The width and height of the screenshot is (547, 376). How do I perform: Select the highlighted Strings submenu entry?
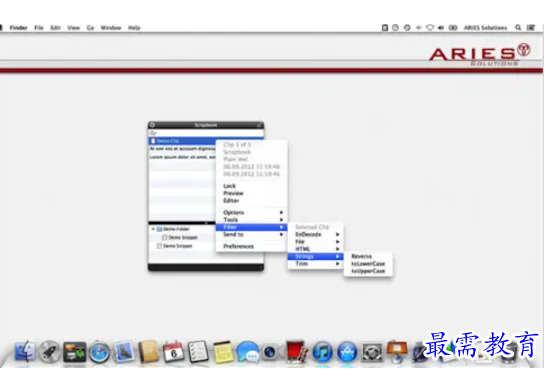pyautogui.click(x=315, y=256)
